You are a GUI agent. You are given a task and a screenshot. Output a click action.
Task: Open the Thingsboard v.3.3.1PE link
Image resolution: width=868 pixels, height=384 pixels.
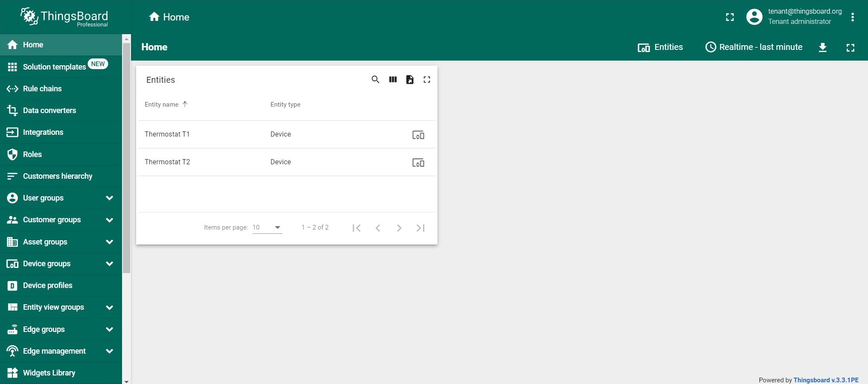[826, 380]
